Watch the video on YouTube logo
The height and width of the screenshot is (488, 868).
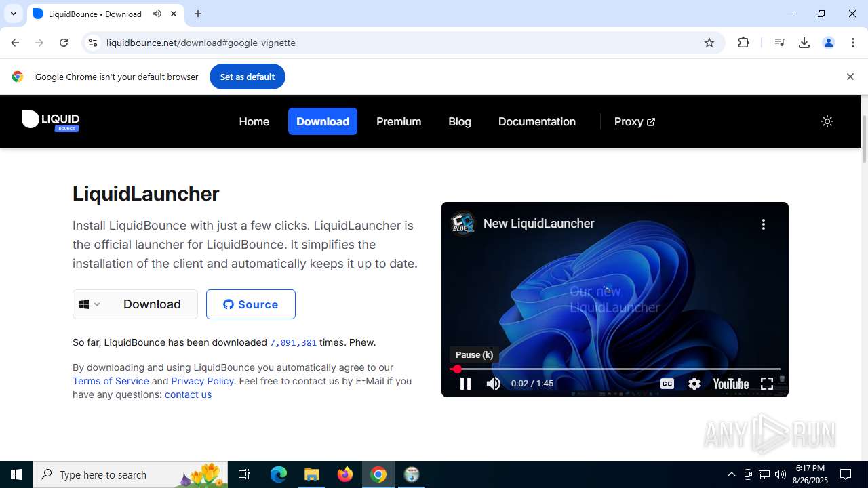731,384
